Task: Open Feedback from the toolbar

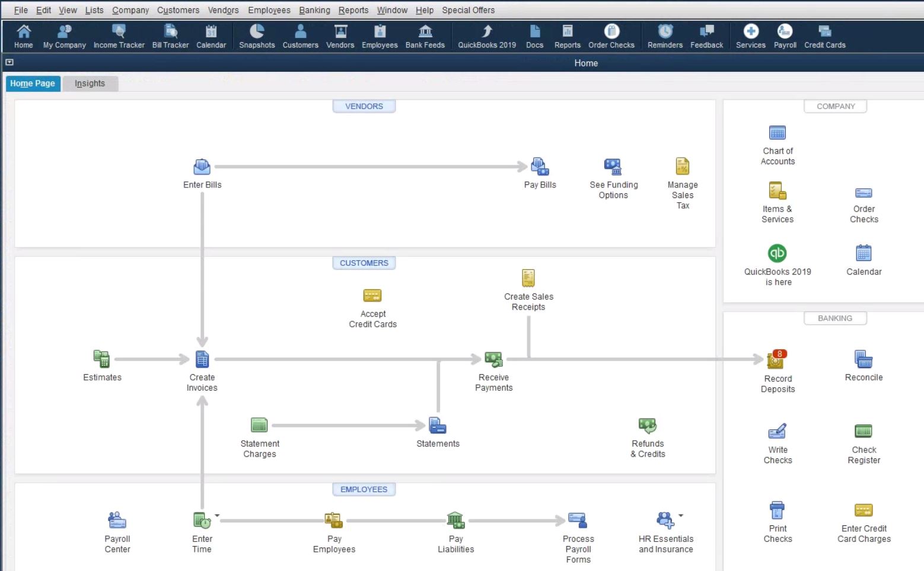Action: coord(706,36)
